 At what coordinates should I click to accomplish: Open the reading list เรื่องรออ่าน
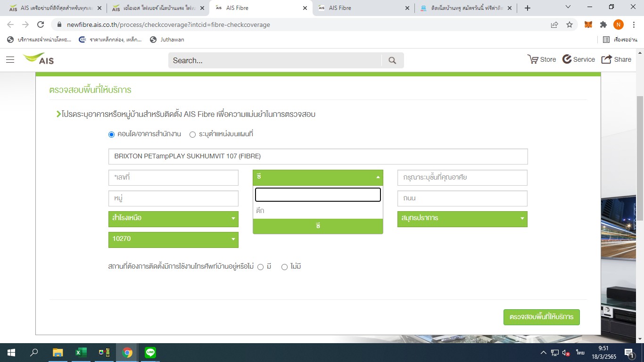(x=620, y=40)
